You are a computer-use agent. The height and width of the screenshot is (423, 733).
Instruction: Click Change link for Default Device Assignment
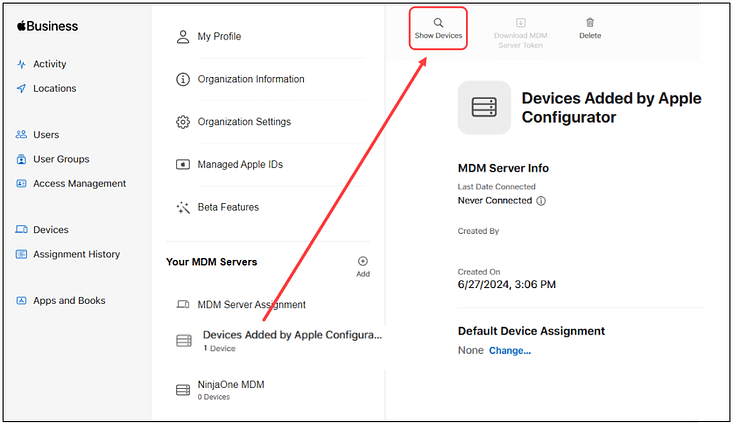tap(509, 351)
